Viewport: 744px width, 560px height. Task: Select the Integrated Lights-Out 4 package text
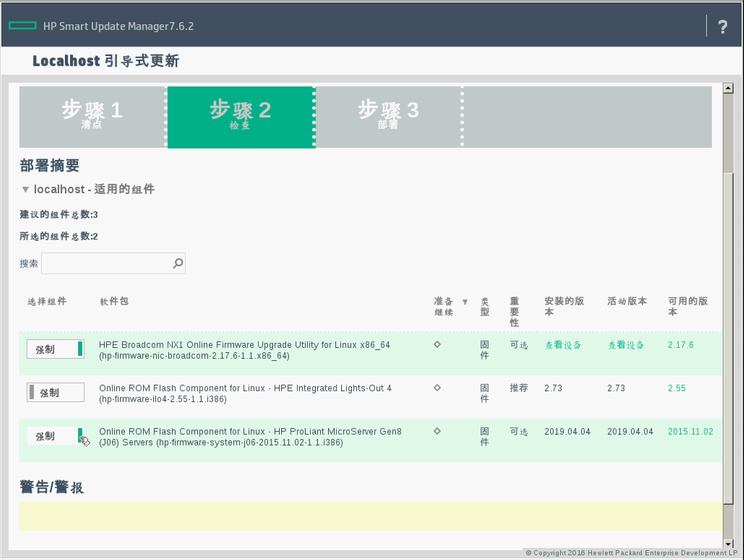pos(245,393)
